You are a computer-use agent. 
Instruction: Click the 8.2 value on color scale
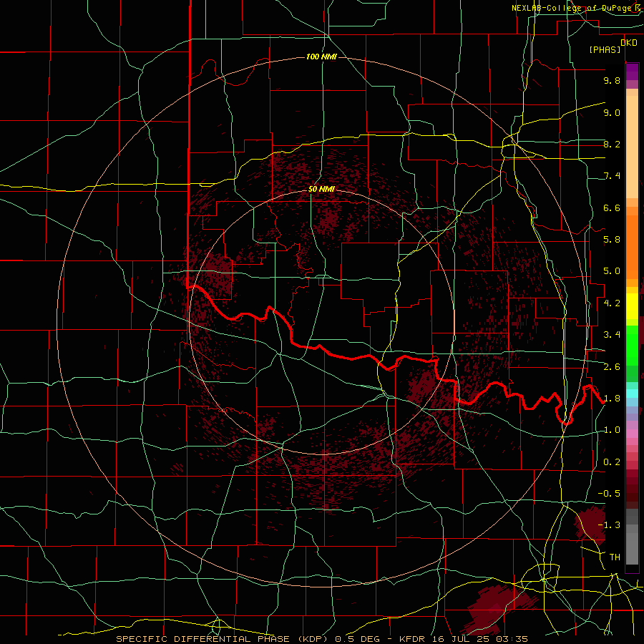tap(612, 144)
